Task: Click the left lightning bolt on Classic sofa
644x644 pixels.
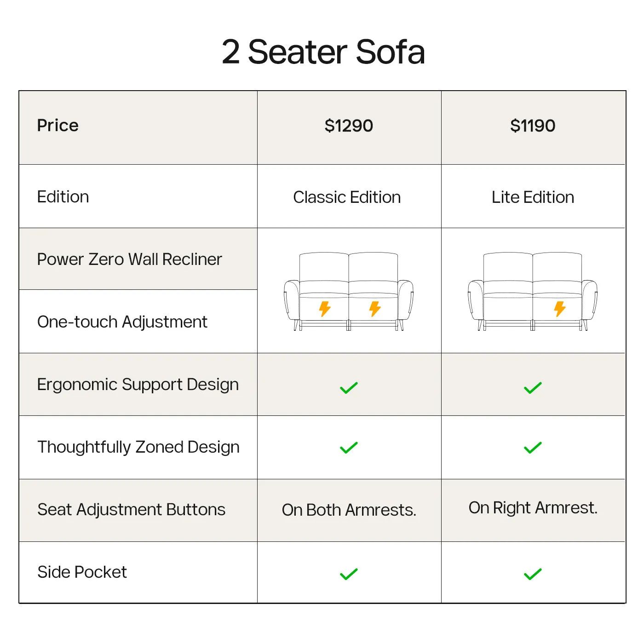Action: point(325,309)
